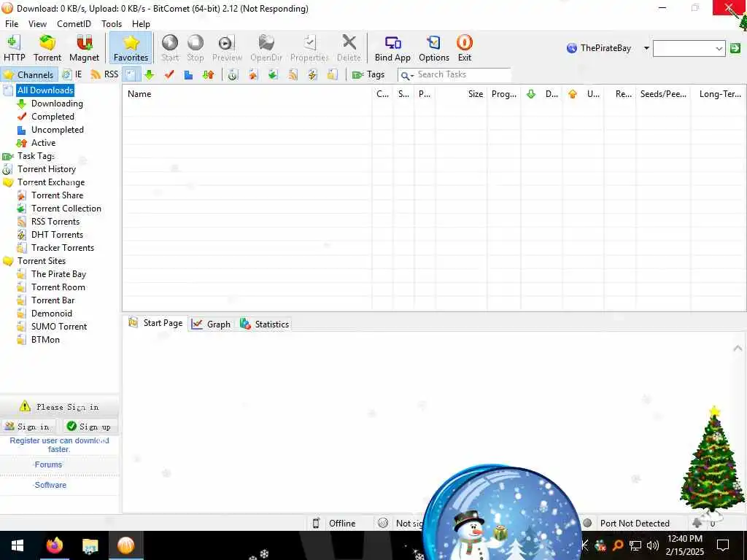Select Completed in the sidebar tree

tap(53, 117)
